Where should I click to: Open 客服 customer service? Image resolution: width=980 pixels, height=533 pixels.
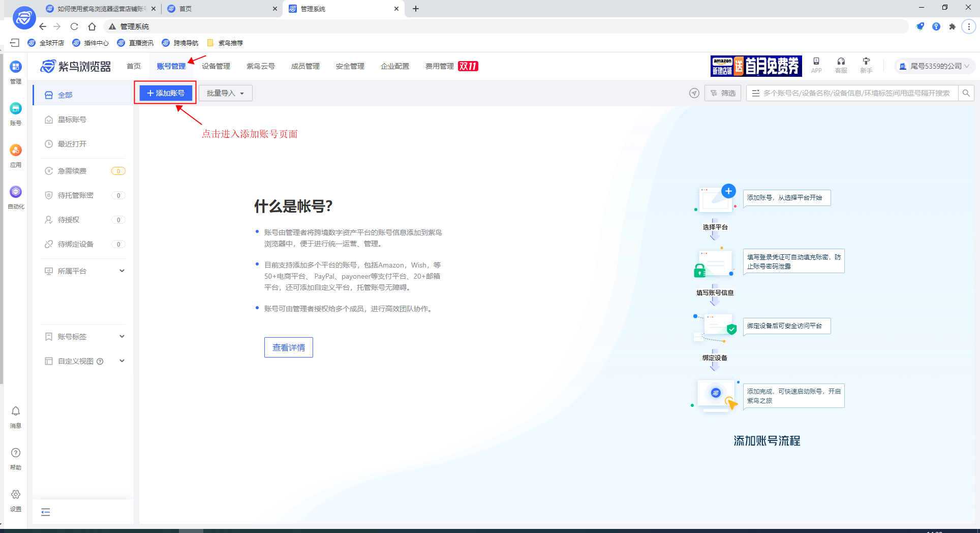[x=841, y=65]
